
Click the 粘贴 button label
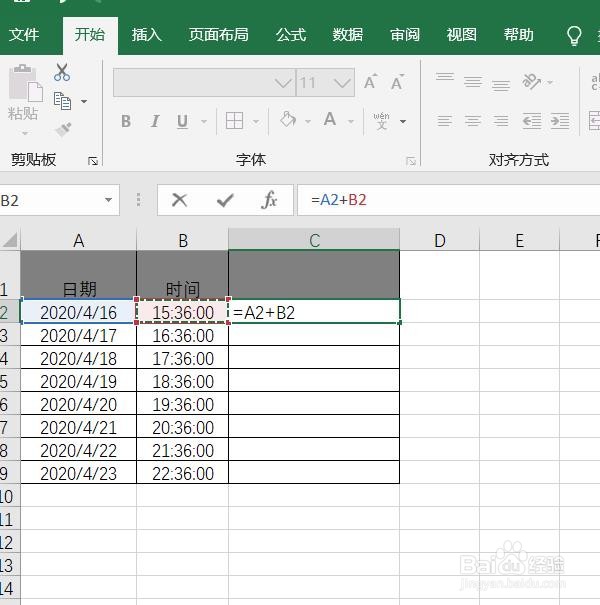tap(23, 113)
